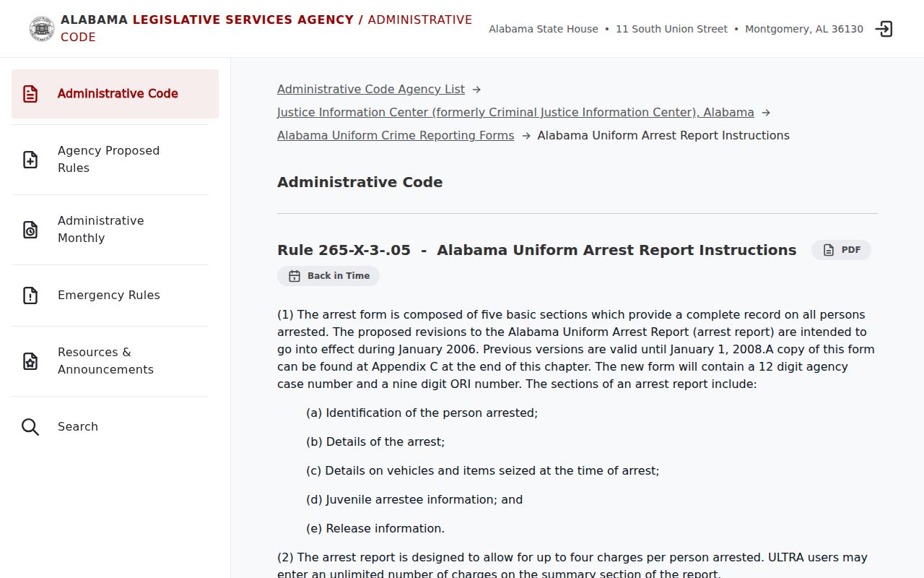Open the Administrative Code sidebar item
The height and width of the screenshot is (578, 924).
click(x=115, y=94)
